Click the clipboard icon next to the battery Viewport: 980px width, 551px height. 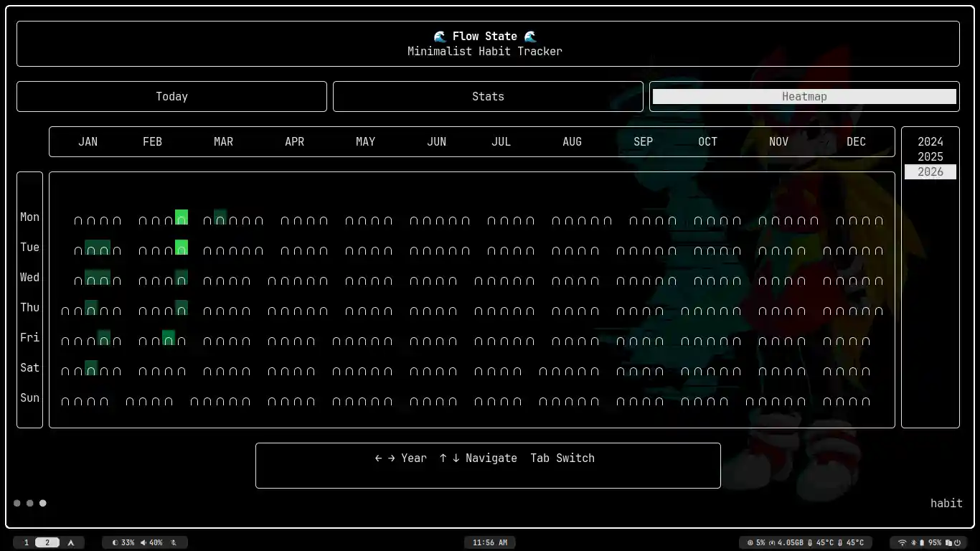pyautogui.click(x=948, y=542)
